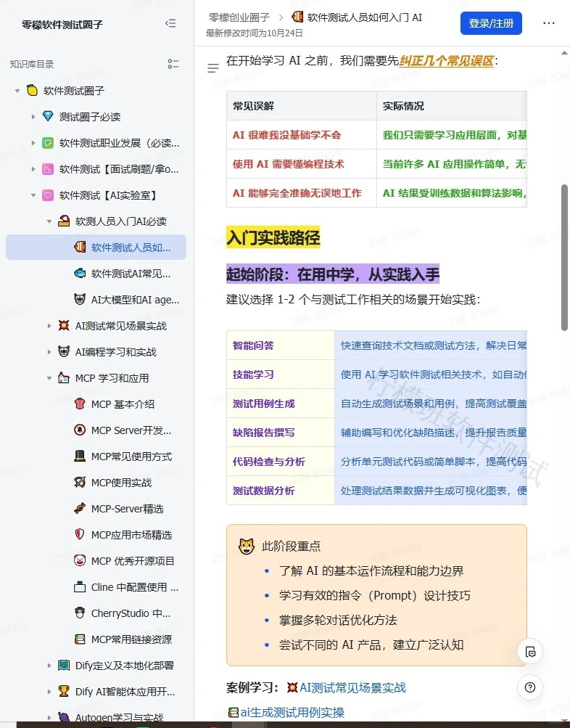The width and height of the screenshot is (570, 728).
Task: Open the 零檬创业圈子 breadcrumb link
Action: (239, 17)
